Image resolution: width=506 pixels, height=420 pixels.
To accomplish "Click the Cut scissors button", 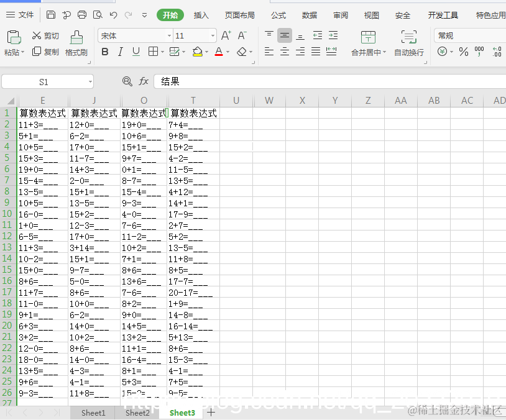I will pyautogui.click(x=45, y=36).
